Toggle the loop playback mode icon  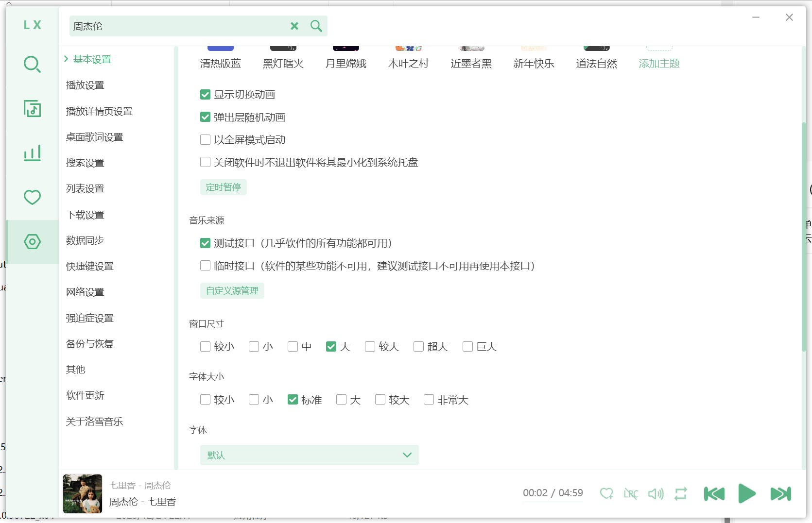pos(681,494)
